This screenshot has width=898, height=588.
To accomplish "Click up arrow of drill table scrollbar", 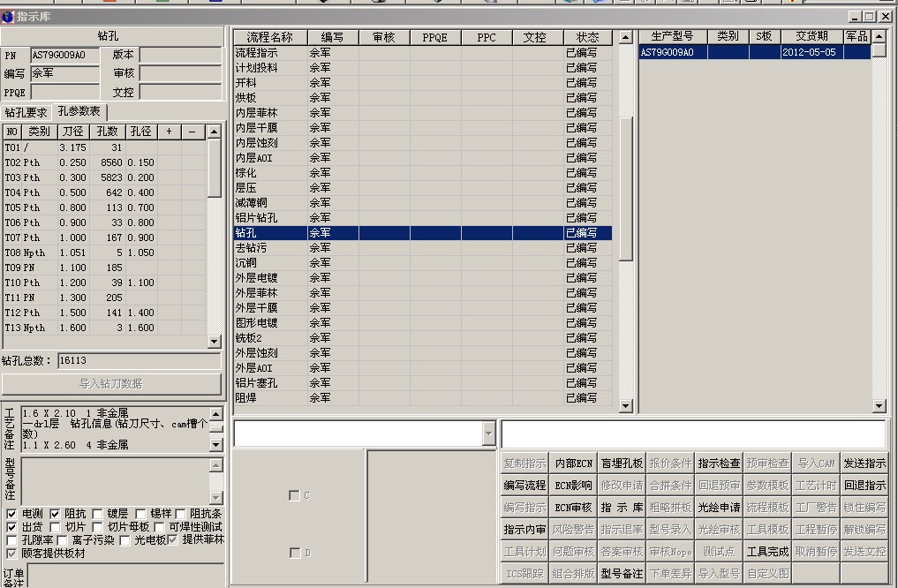I will [x=215, y=132].
